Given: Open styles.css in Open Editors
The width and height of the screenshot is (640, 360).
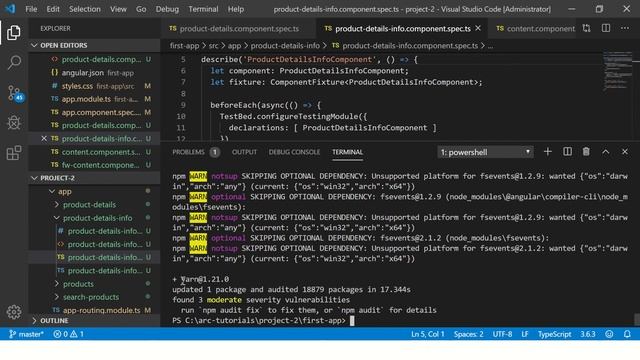Looking at the screenshot, I should 94,86.
